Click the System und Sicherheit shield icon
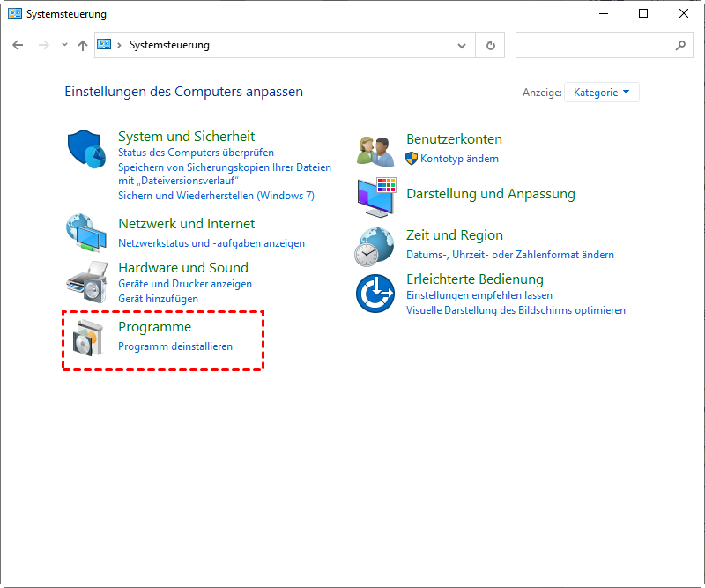The height and width of the screenshot is (588, 705). click(86, 150)
